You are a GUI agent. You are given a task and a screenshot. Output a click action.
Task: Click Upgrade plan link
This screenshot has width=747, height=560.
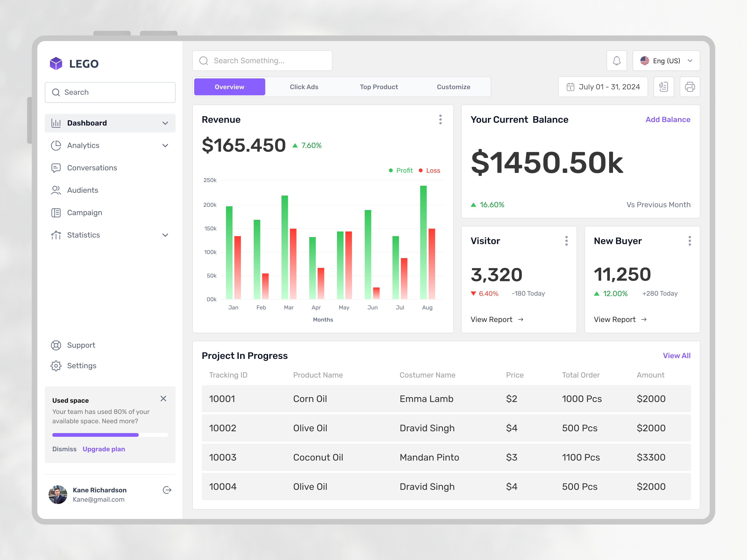coord(104,449)
